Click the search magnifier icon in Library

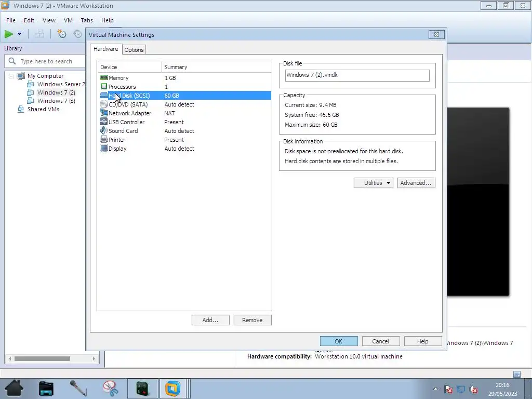(12, 61)
